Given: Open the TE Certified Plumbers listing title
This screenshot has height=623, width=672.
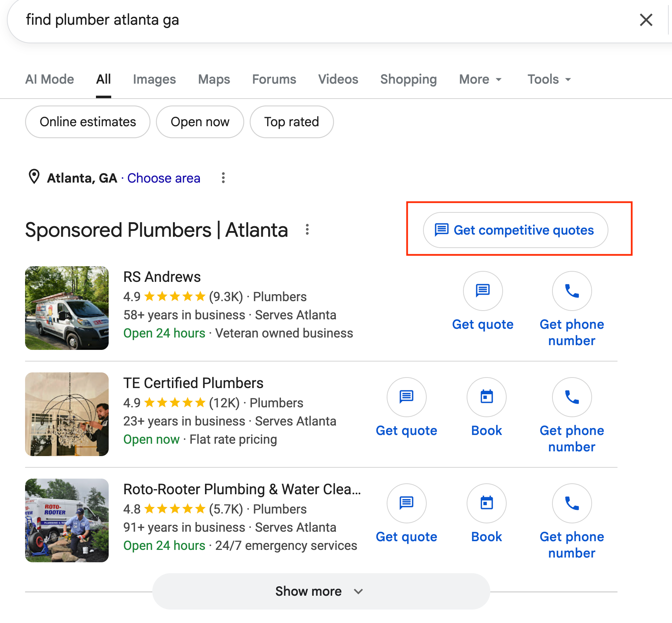Looking at the screenshot, I should pos(193,383).
